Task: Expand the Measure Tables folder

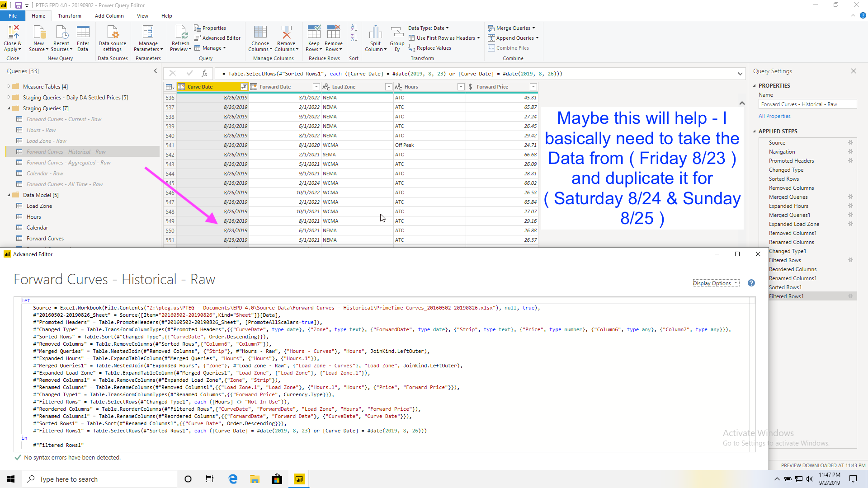Action: click(9, 86)
